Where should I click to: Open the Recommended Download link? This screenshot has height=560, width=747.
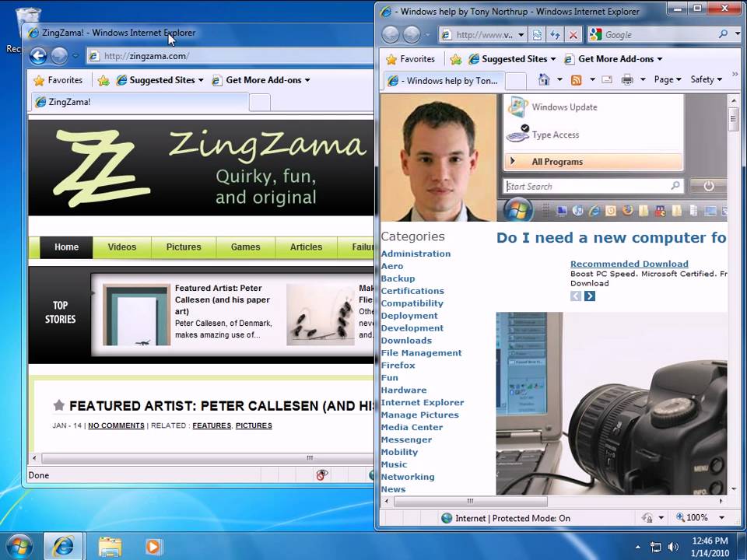629,264
